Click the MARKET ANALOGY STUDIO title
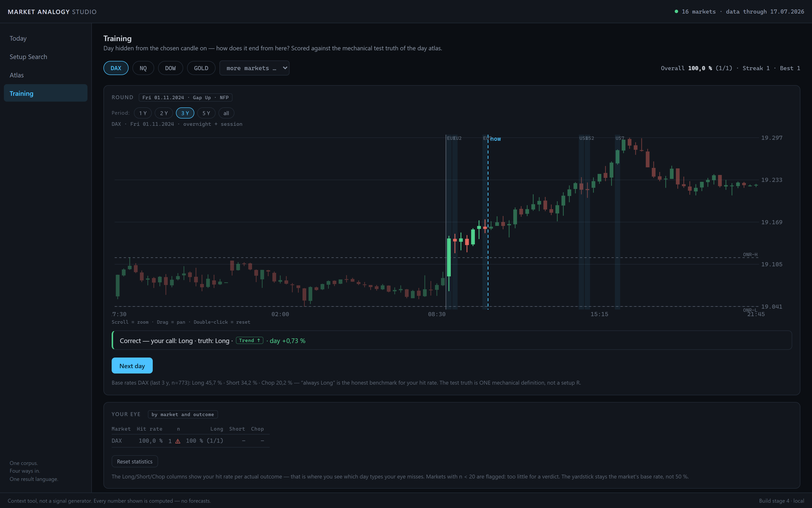This screenshot has height=508, width=812. click(x=52, y=12)
